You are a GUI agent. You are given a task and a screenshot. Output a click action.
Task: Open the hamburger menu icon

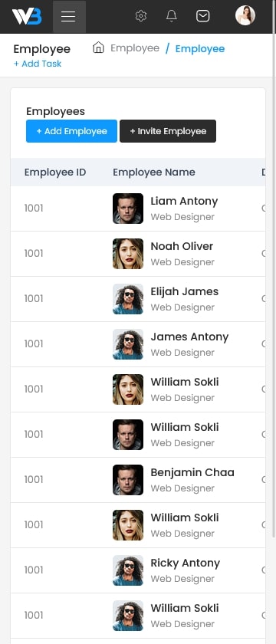[x=69, y=16]
